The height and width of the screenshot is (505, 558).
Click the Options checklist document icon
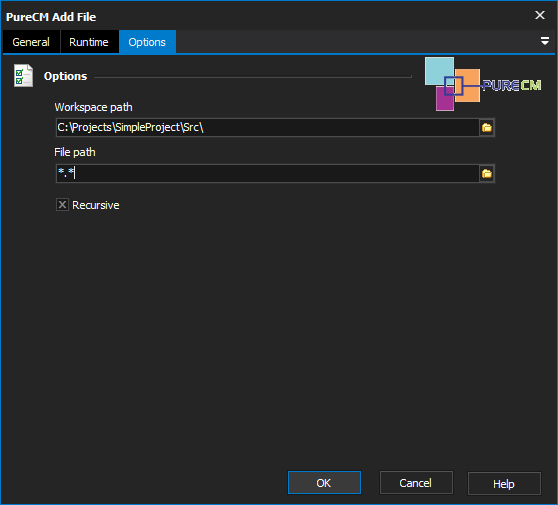point(23,75)
